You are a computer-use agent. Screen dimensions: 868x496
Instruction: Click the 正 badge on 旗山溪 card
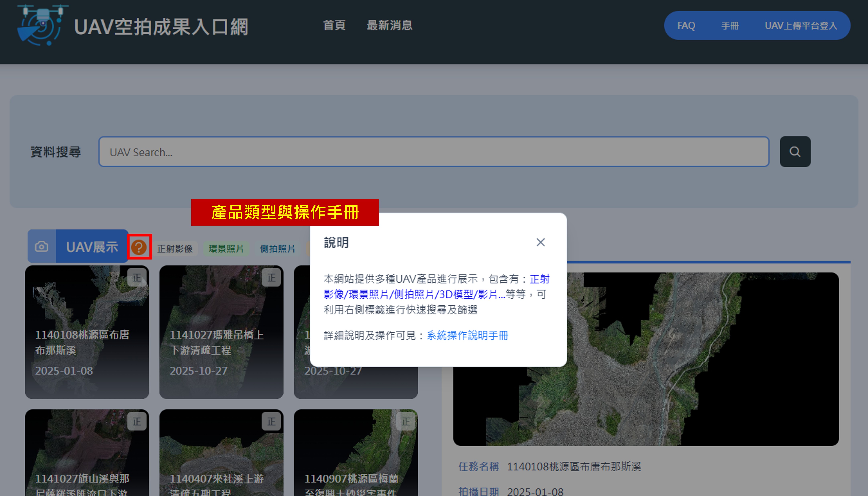point(137,421)
